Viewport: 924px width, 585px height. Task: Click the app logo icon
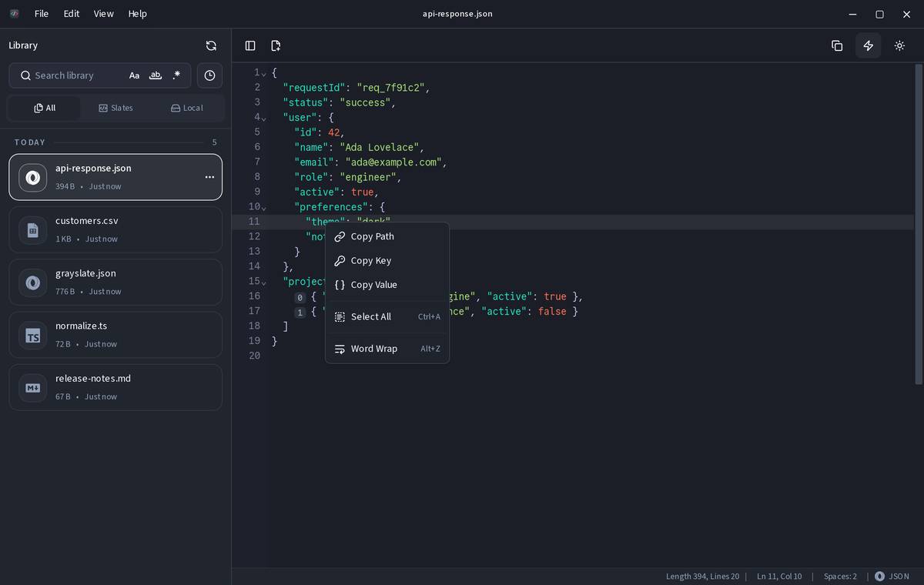(x=14, y=14)
